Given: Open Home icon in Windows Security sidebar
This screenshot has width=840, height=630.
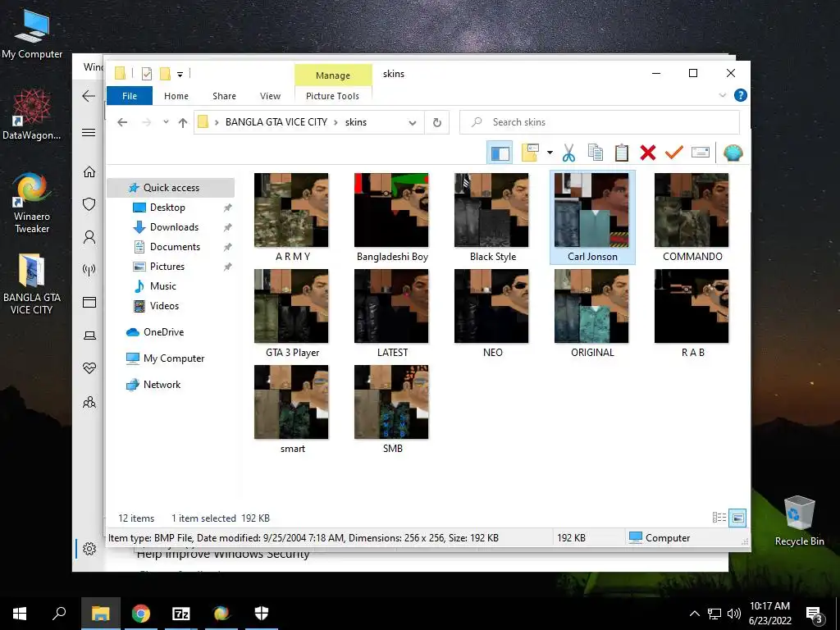Looking at the screenshot, I should click(x=89, y=171).
